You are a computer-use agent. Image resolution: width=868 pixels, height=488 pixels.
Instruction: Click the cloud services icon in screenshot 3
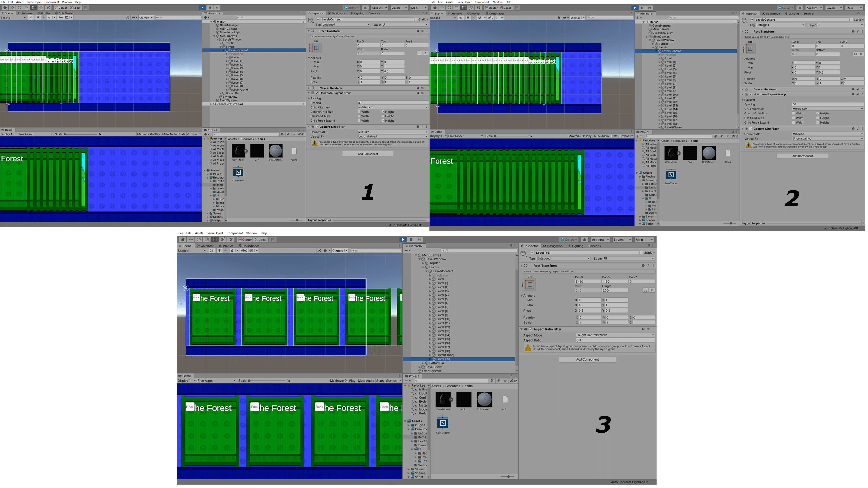click(585, 239)
